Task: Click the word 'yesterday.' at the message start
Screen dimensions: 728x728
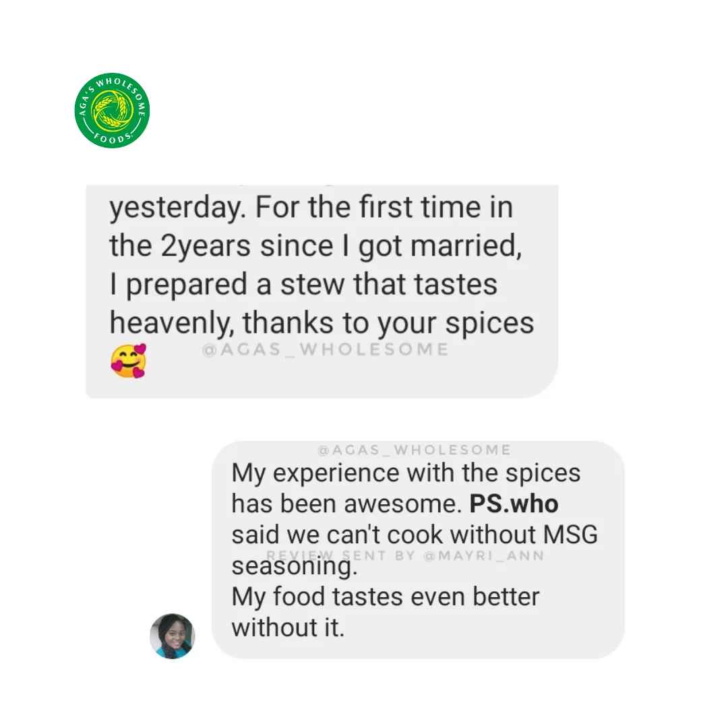Action: pos(177,208)
